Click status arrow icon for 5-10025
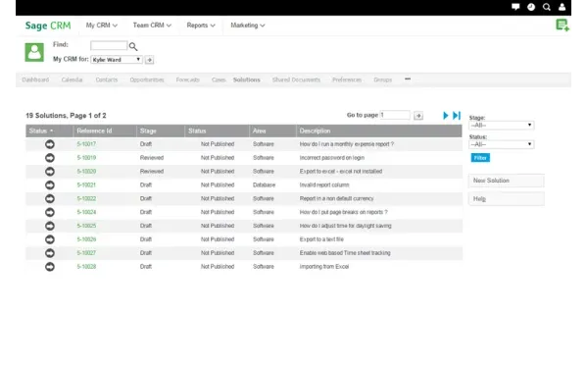Screen dimensions: 588x368 (x=50, y=226)
